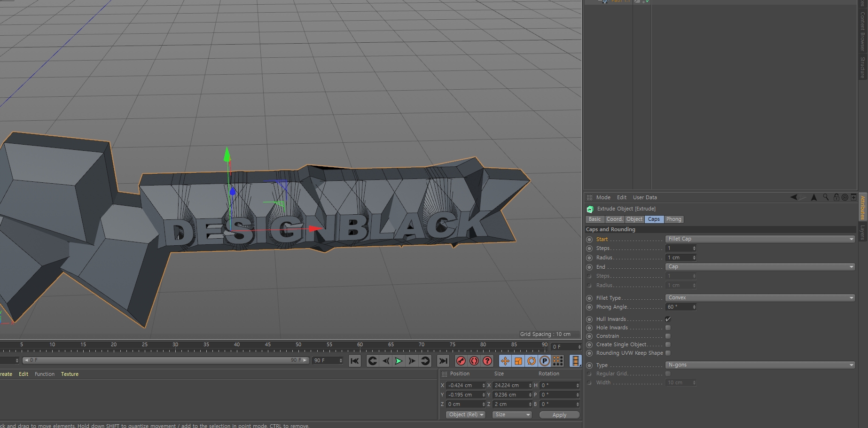Viewport: 868px width, 428px height.
Task: Switch to the Object tab
Action: pos(634,219)
